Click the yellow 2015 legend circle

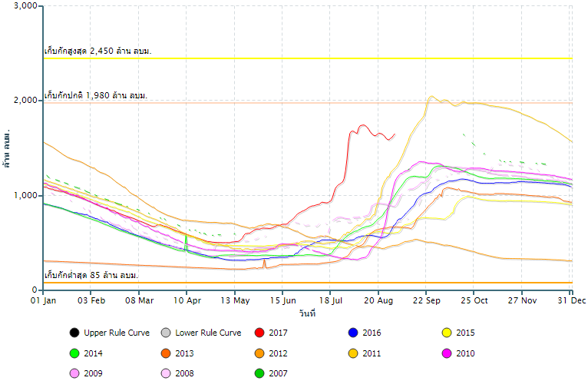(x=446, y=333)
